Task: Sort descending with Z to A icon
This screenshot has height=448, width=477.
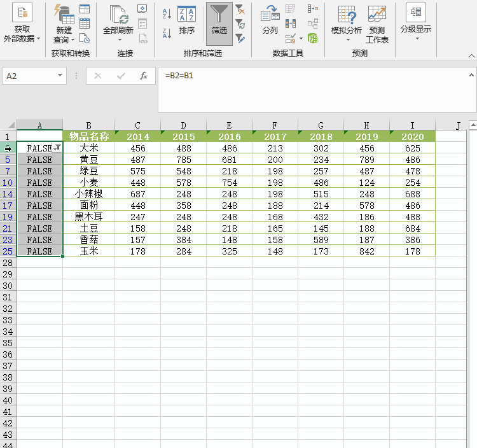Action: click(x=167, y=33)
